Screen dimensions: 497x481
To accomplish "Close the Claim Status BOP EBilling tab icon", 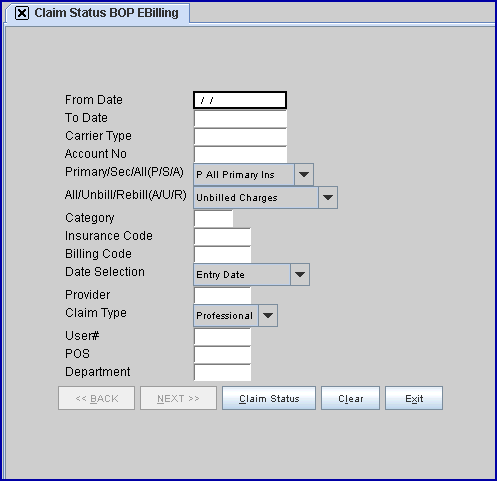I will tap(22, 14).
